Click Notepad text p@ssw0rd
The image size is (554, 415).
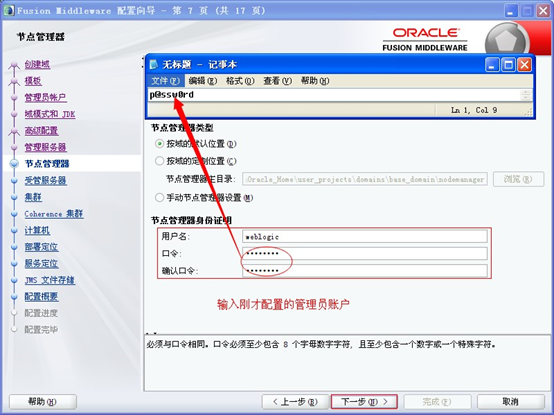coord(171,95)
